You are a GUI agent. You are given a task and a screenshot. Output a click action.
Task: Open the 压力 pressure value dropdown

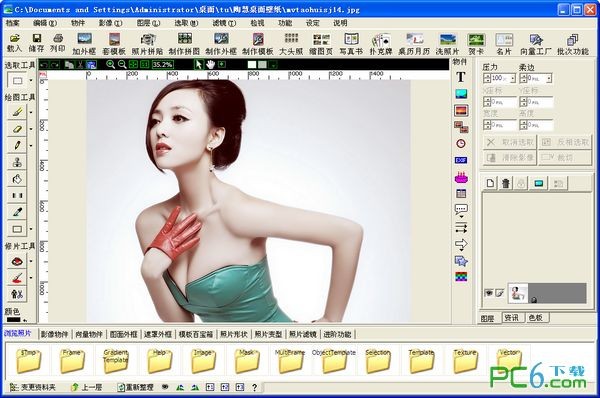pos(513,78)
